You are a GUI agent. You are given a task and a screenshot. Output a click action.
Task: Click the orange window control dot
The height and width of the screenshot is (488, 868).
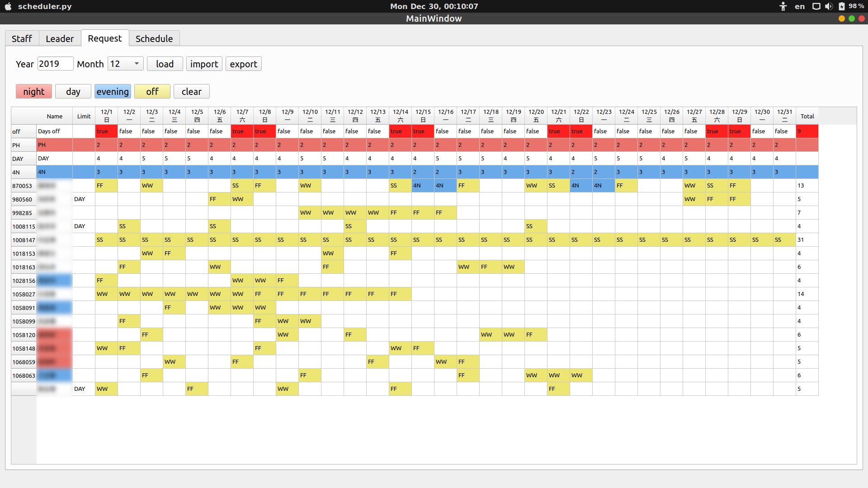click(841, 19)
